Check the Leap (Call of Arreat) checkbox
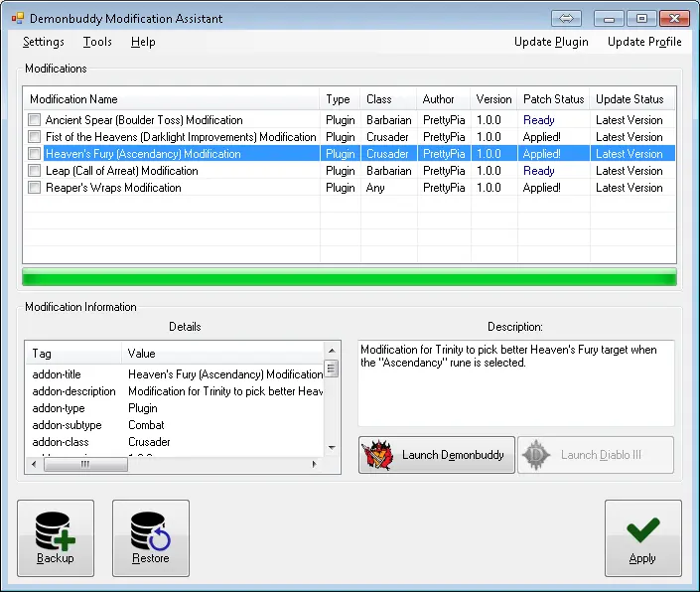Screen dimensions: 700x592 pyautogui.click(x=34, y=171)
